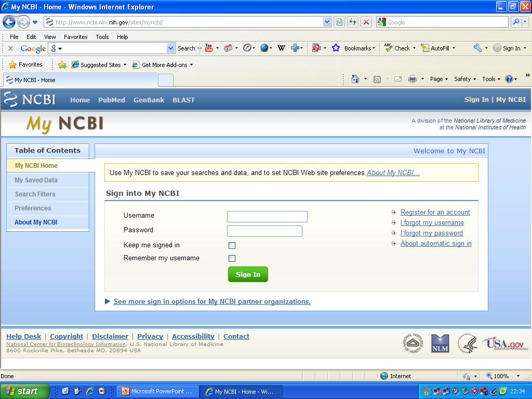Open the Edit menu
This screenshot has width=532, height=399.
tap(31, 37)
